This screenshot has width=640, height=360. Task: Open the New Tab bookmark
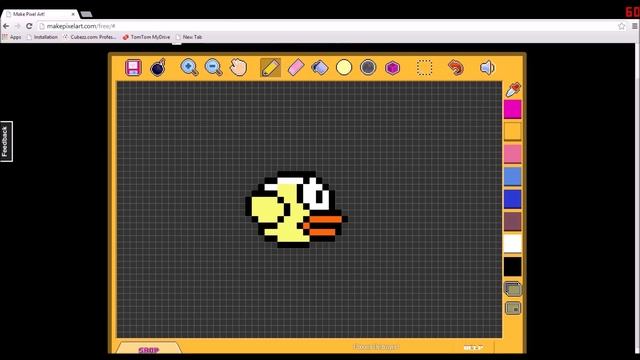tap(189, 37)
